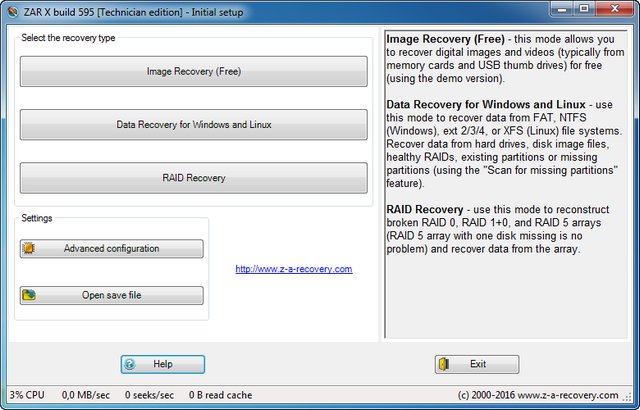640x410 pixels.
Task: Click the Exit door icon
Action: point(444,364)
